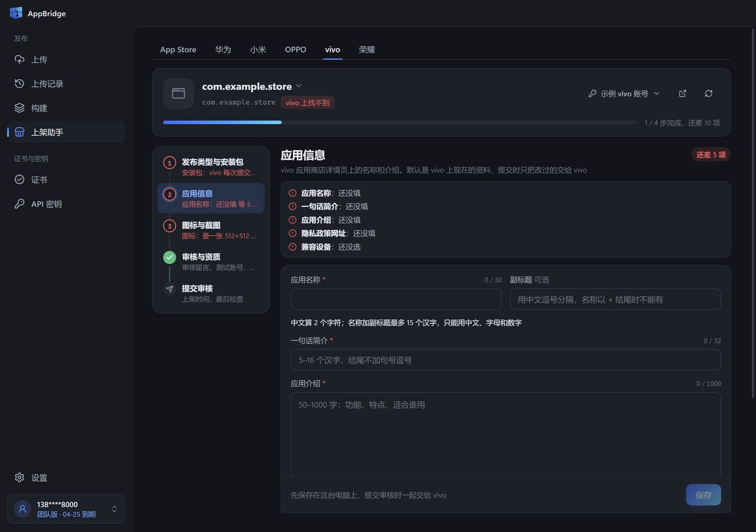Open the 上传 upload page

(66, 60)
